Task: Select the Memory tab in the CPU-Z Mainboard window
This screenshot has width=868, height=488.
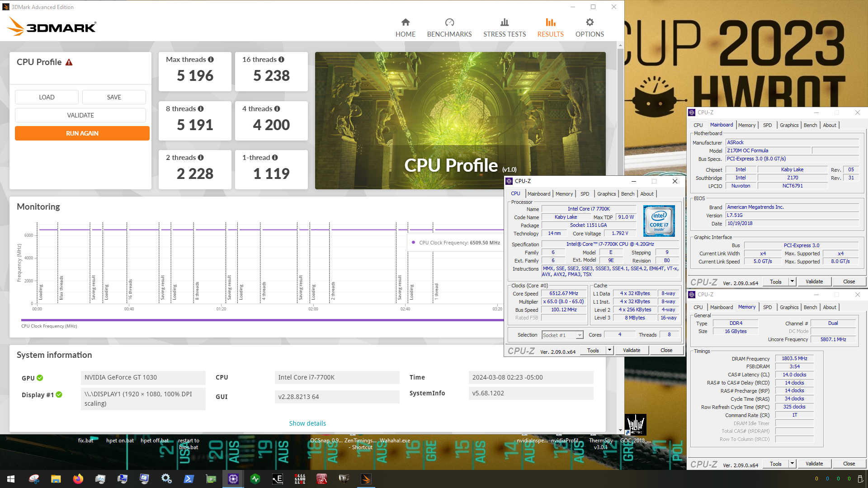Action: [x=747, y=125]
